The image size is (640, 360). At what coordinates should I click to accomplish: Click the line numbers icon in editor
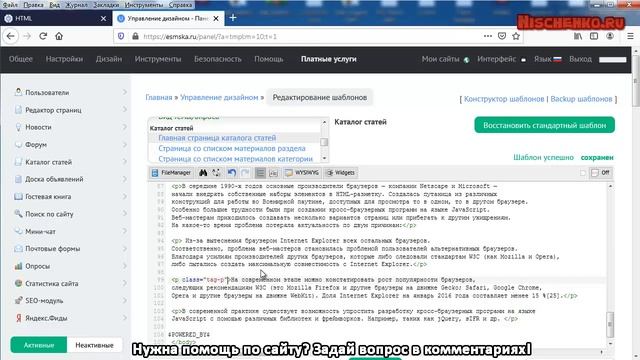click(x=273, y=173)
